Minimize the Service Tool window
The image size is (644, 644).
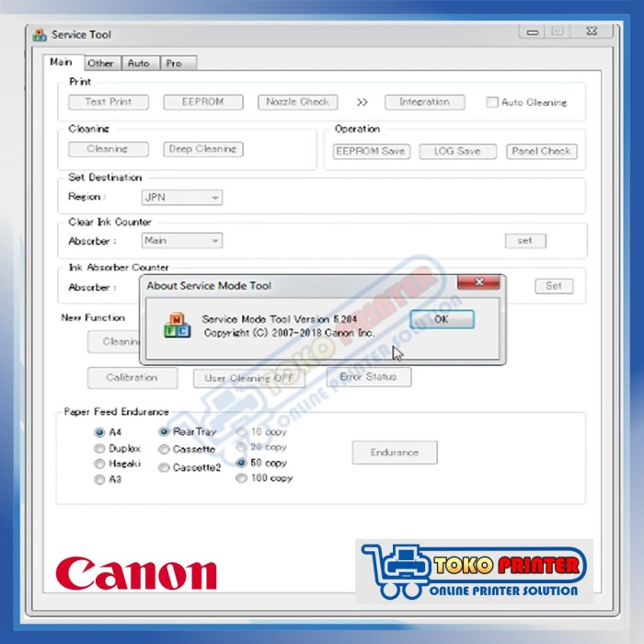click(533, 31)
